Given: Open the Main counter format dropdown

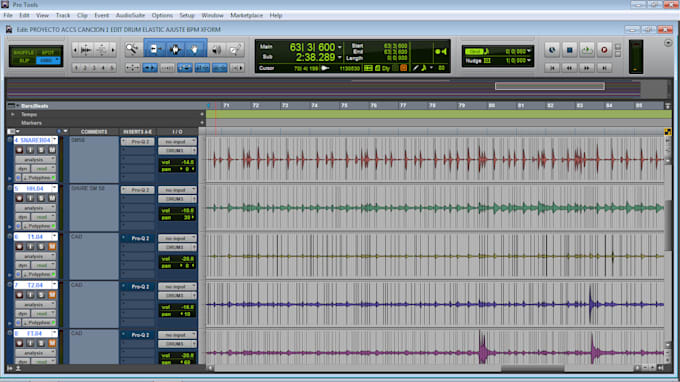Looking at the screenshot, I should (x=340, y=47).
